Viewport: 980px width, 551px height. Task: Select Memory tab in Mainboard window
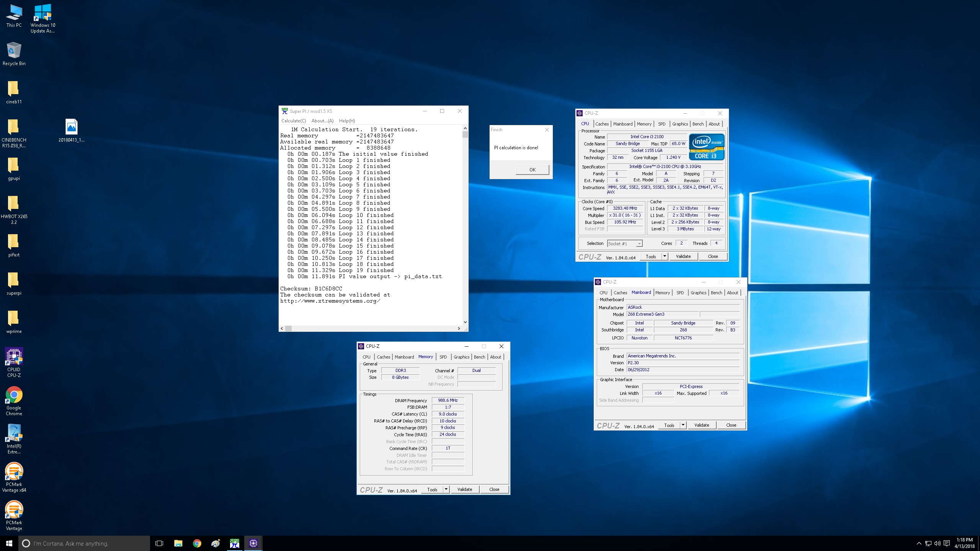coord(663,293)
